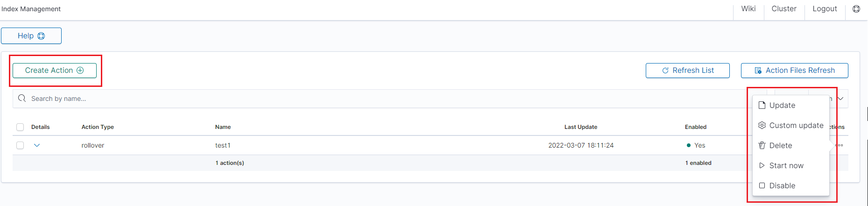Check the rollover row checkbox
Viewport: 868px width, 206px height.
pos(20,145)
